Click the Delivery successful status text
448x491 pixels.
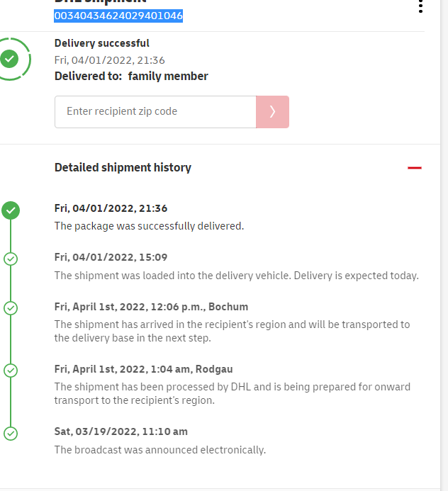(x=102, y=44)
